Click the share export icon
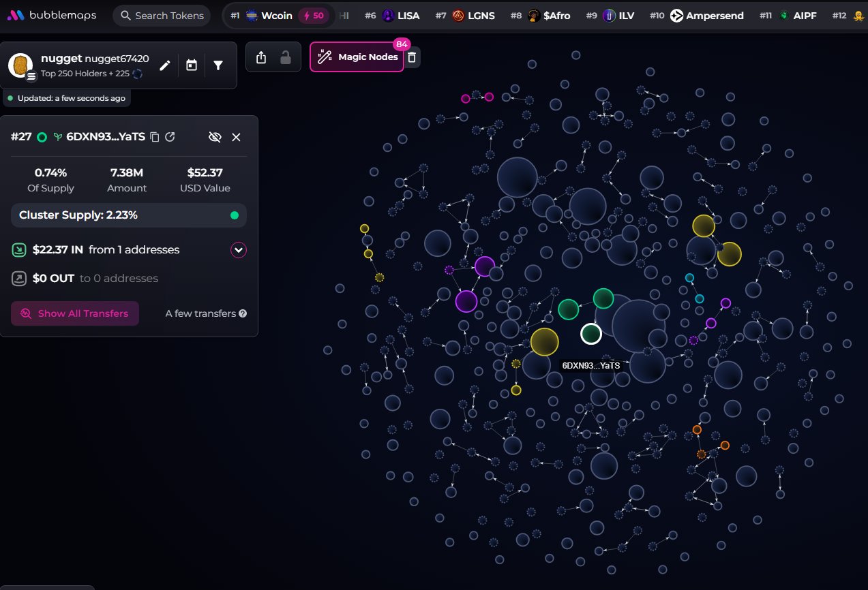This screenshot has height=590, width=868. tap(261, 58)
